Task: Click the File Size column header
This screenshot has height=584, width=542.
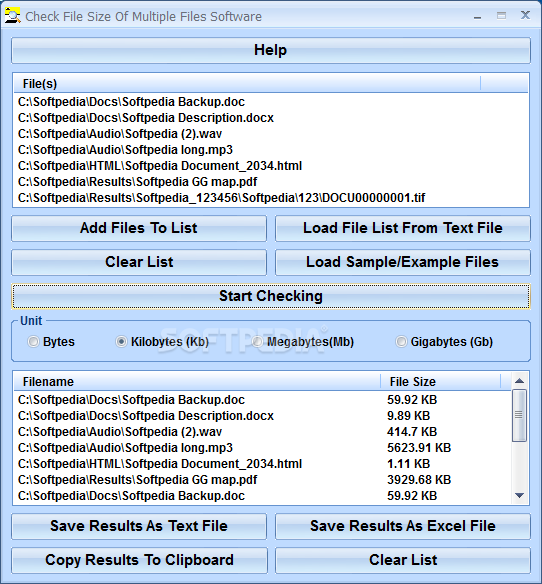Action: [441, 381]
